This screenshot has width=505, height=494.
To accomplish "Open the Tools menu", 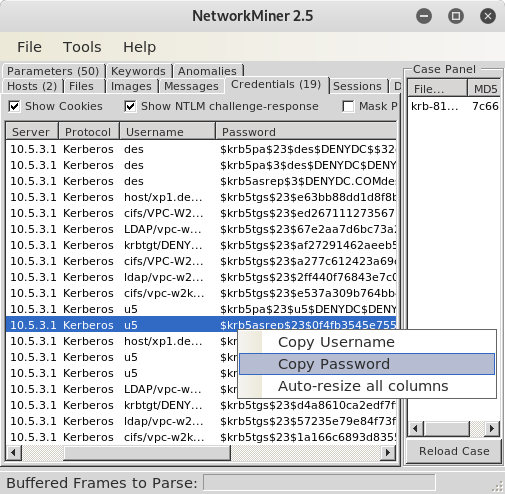I will click(x=82, y=47).
